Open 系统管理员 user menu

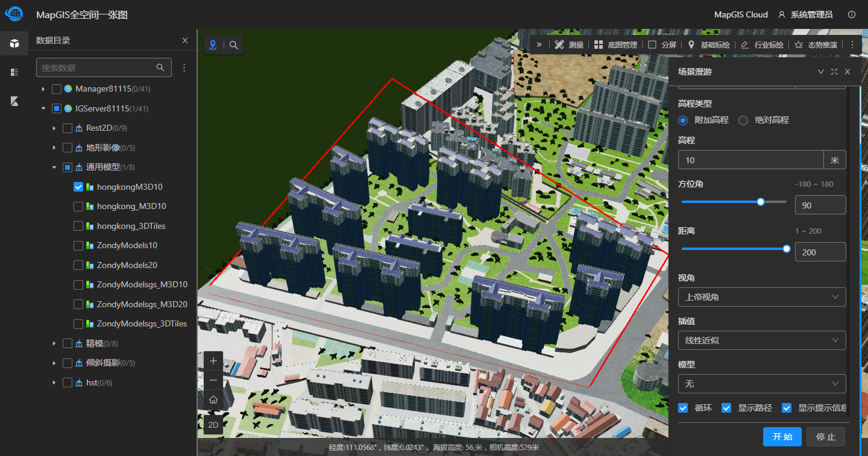tap(805, 14)
